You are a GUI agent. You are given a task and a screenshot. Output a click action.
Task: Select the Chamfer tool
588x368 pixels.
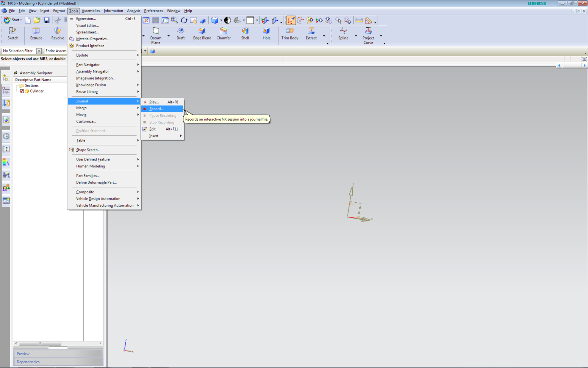(x=224, y=33)
